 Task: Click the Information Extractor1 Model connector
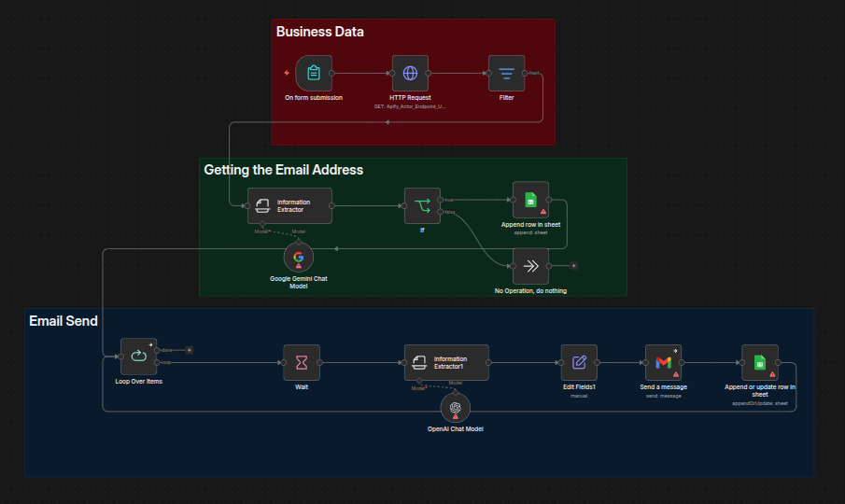coord(419,381)
